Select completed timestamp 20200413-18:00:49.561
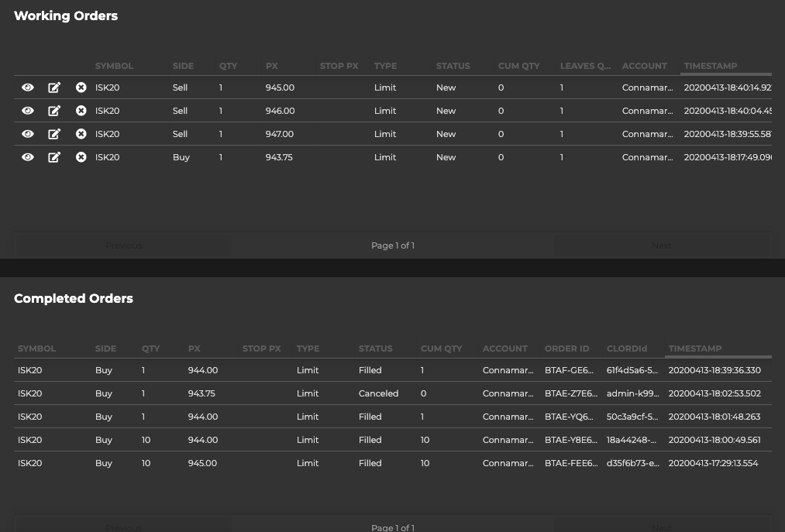This screenshot has height=532, width=785. coord(714,440)
